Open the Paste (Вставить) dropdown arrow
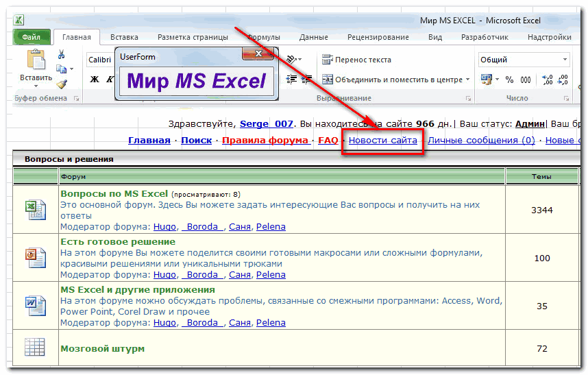This screenshot has width=588, height=375. pyautogui.click(x=36, y=86)
